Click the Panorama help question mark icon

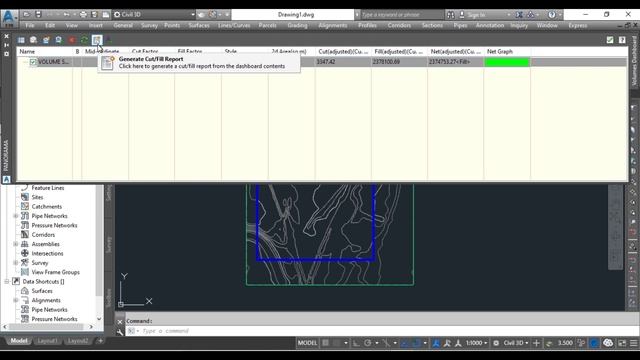(622, 40)
